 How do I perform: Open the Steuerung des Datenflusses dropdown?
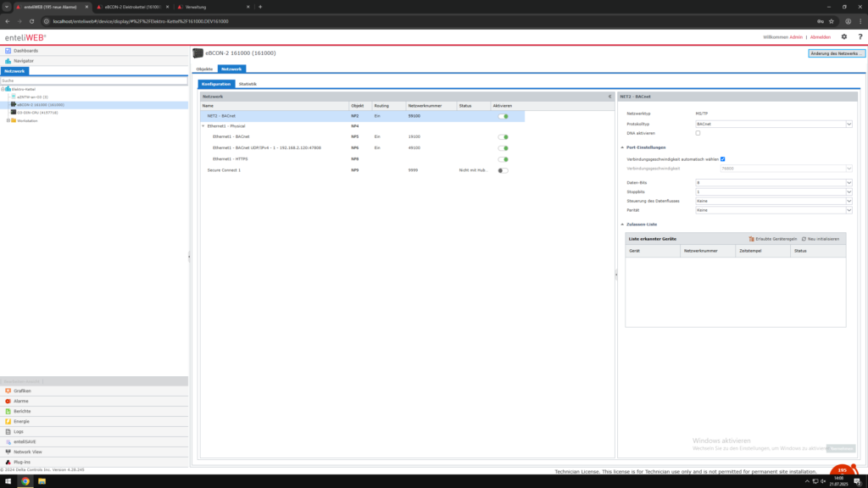[849, 201]
